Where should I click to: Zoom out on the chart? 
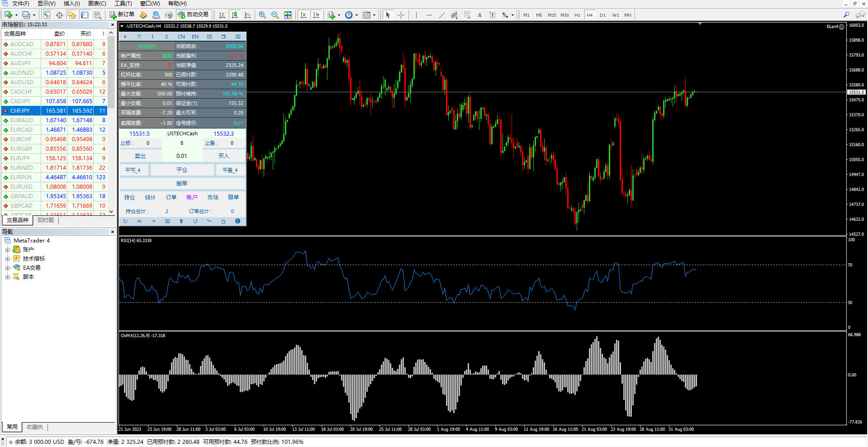(x=275, y=15)
